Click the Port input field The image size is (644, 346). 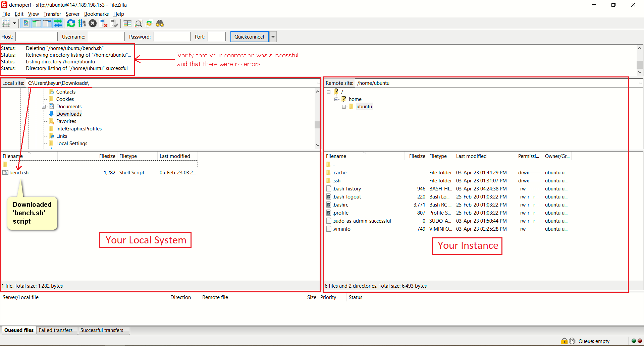click(217, 37)
